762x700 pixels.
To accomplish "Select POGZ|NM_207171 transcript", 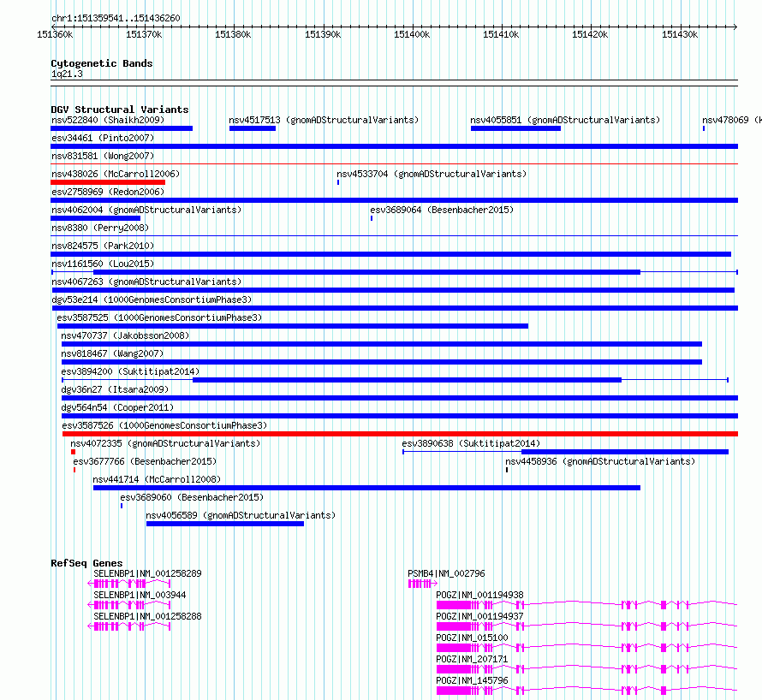I will tap(472, 659).
